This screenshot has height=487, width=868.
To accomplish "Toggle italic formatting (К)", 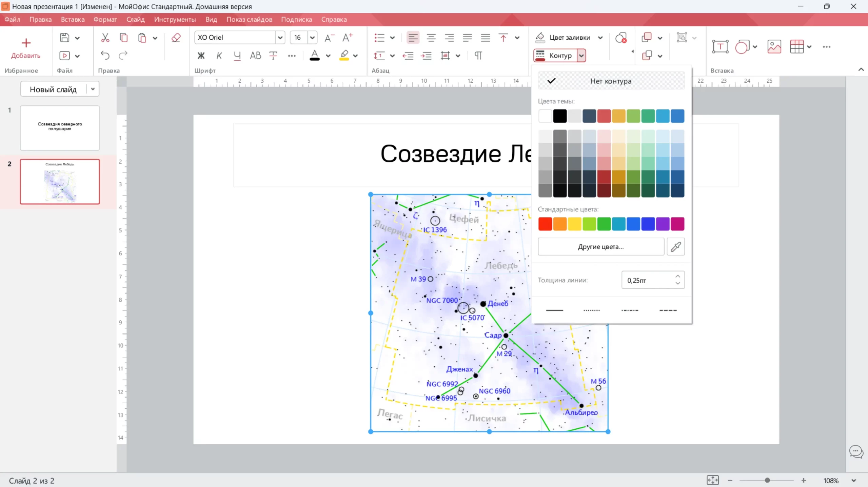I will pos(219,56).
